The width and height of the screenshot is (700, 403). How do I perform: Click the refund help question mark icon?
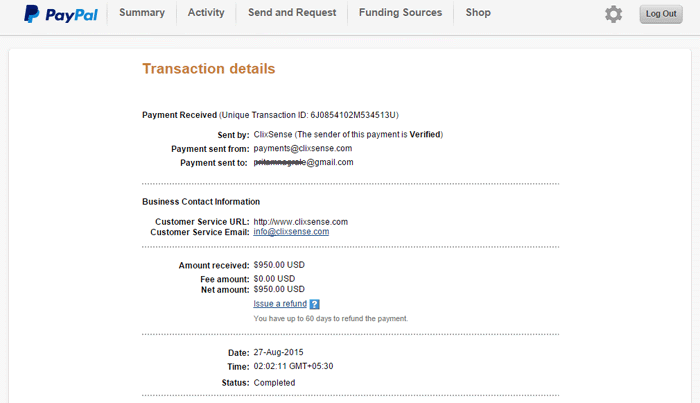[315, 304]
